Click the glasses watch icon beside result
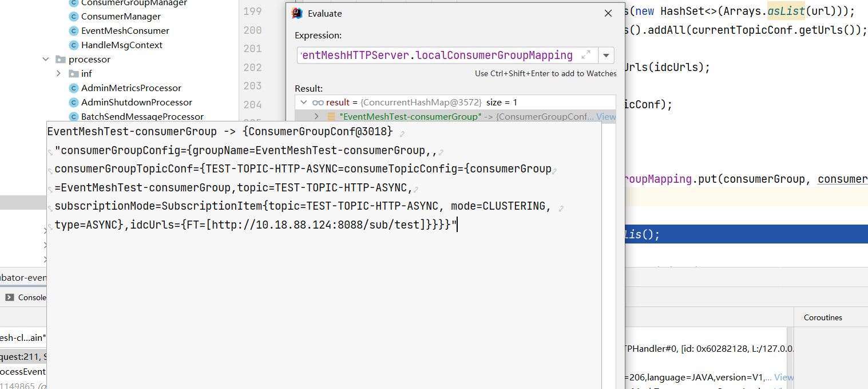The image size is (868, 389). tap(318, 103)
